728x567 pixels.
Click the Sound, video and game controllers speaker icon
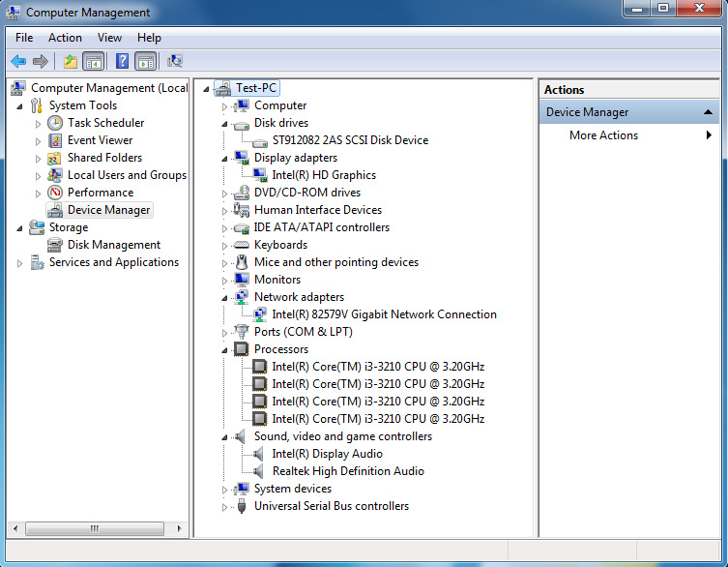240,436
